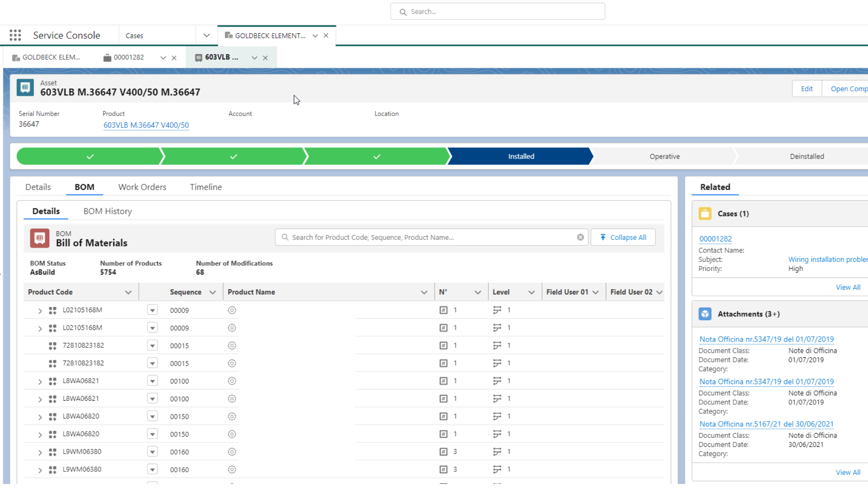Viewport: 868px width, 488px height.
Task: Select the GOLDBECK ELEM... subtab
Action: pyautogui.click(x=47, y=57)
